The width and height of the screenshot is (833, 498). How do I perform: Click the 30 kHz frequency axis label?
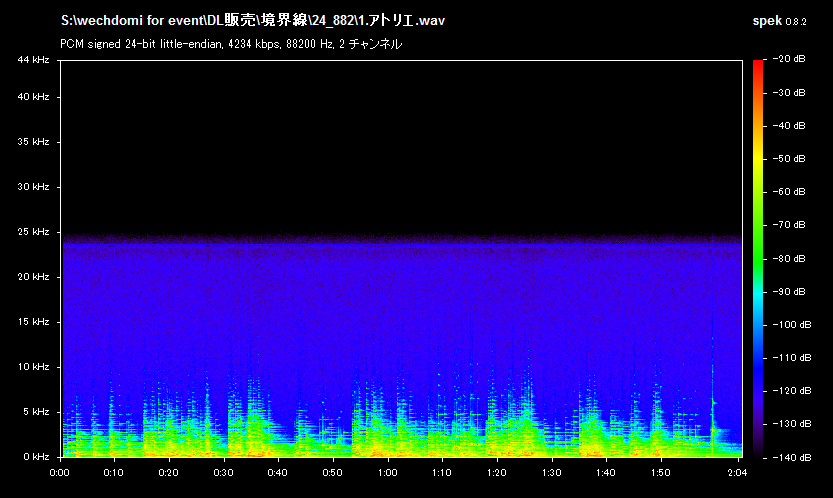(x=33, y=187)
